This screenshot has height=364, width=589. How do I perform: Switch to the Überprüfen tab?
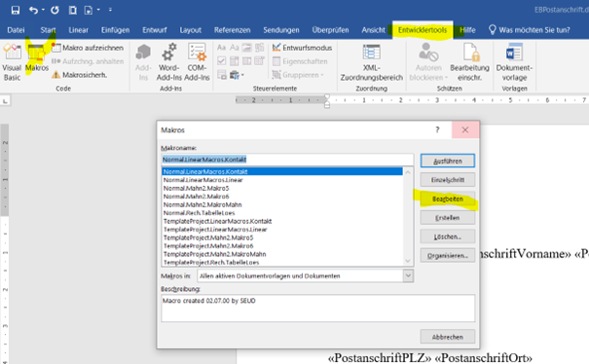coord(330,30)
